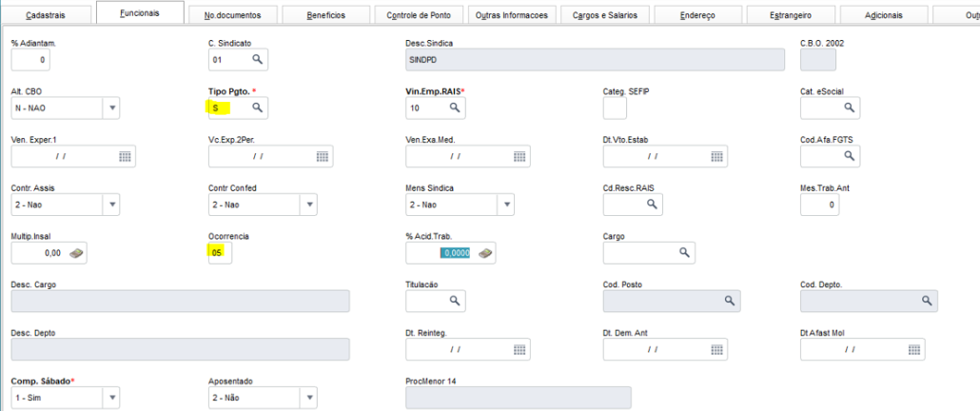Click the % Acid.Trab. value 0,0000

coord(455,253)
